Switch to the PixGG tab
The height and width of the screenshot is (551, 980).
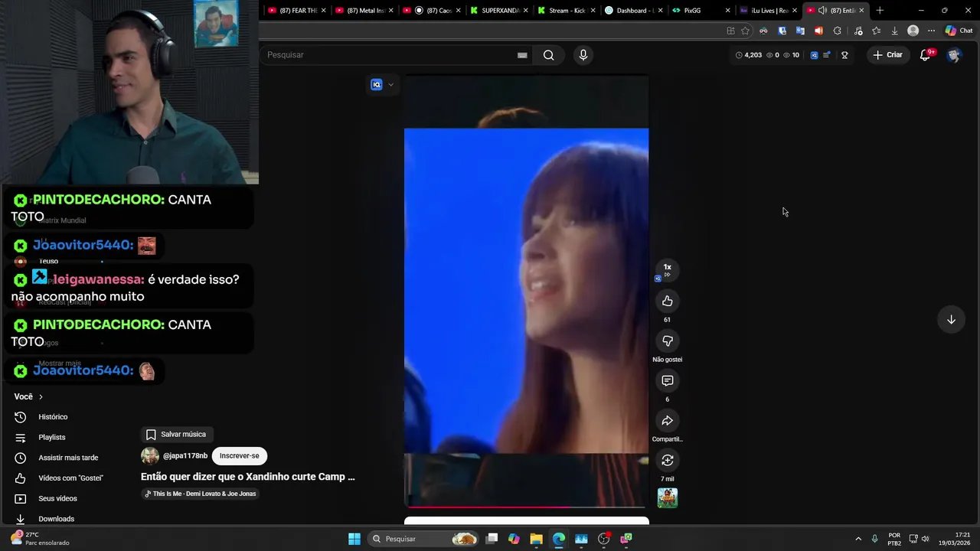pos(700,11)
